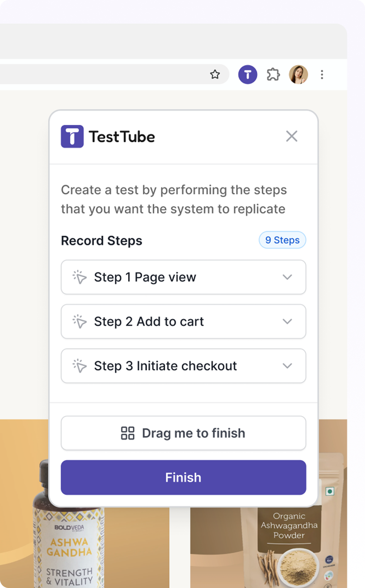The image size is (365, 588).
Task: Expand Step 2 Add to cart chevron
Action: click(287, 321)
